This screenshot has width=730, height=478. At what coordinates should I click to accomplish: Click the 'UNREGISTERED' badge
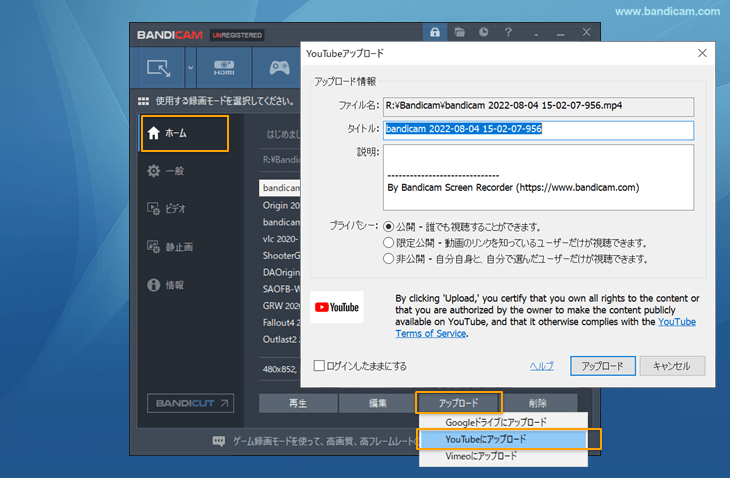pyautogui.click(x=237, y=35)
